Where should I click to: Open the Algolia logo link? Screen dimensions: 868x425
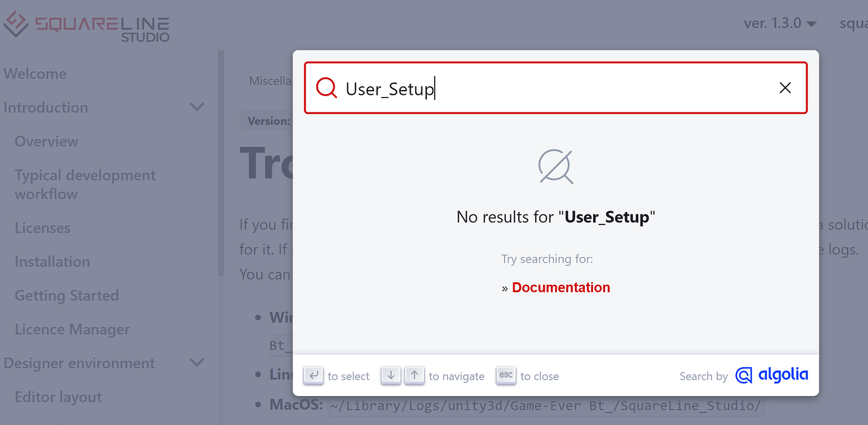[772, 375]
